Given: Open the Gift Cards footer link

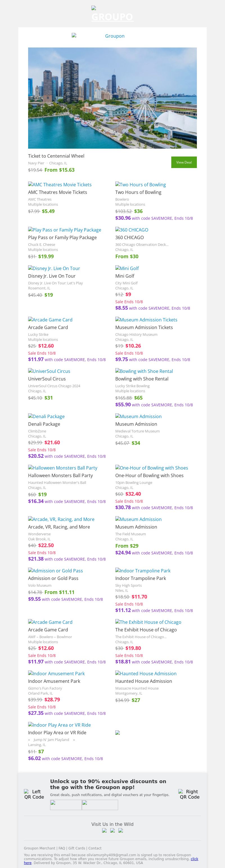Looking at the screenshot, I should [76, 848].
